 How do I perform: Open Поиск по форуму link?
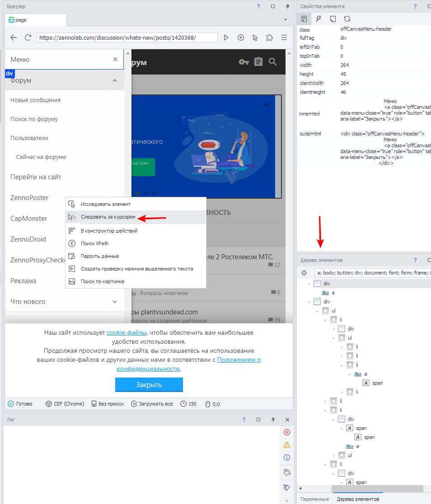coord(34,119)
